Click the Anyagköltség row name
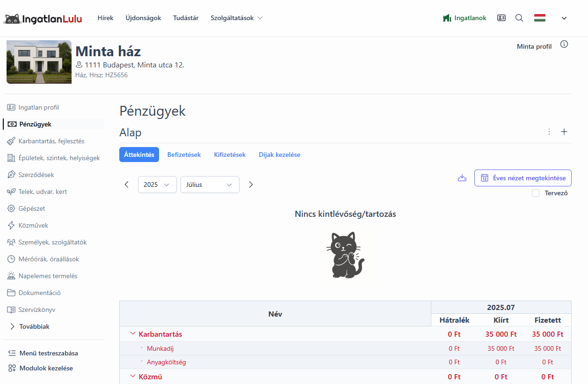Image resolution: width=588 pixels, height=384 pixels. coord(166,362)
